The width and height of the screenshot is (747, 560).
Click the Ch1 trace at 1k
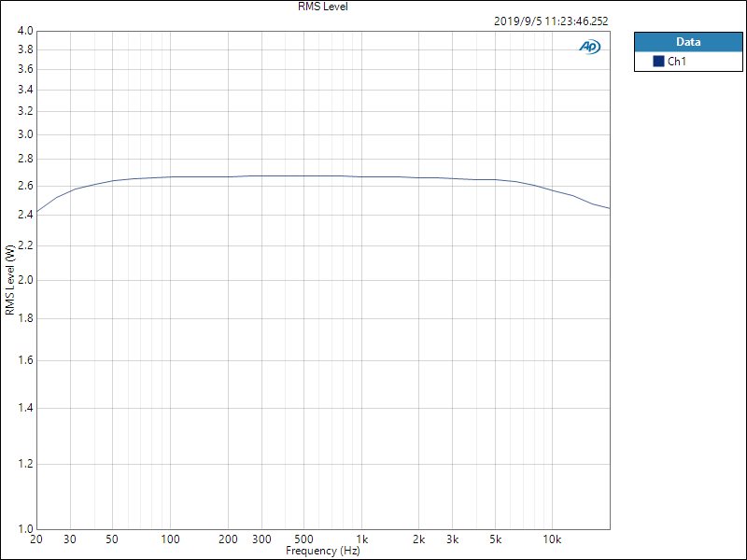click(x=362, y=176)
